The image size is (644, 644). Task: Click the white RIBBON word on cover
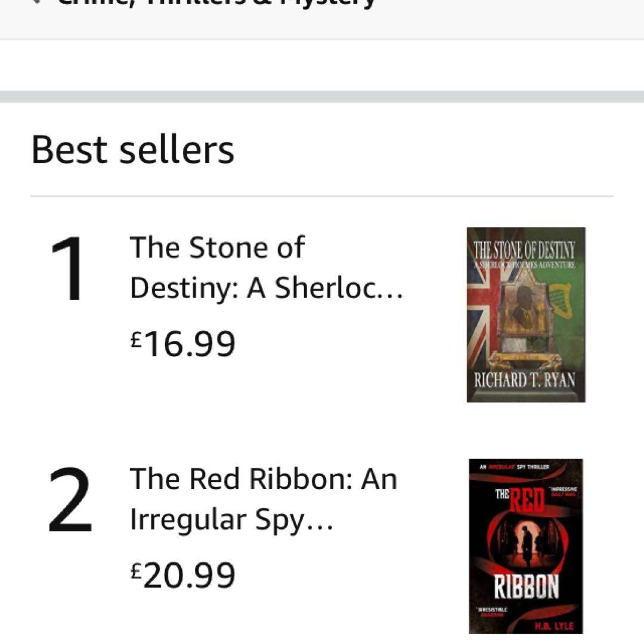tap(525, 587)
